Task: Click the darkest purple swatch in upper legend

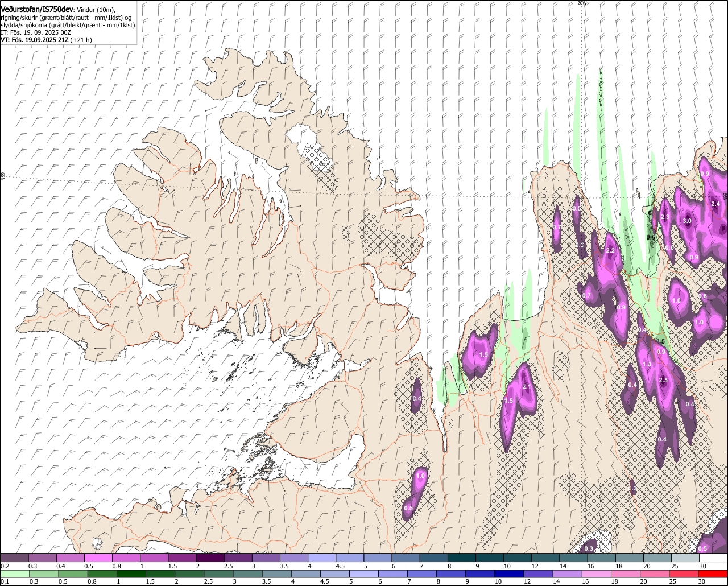Action: pyautogui.click(x=210, y=558)
